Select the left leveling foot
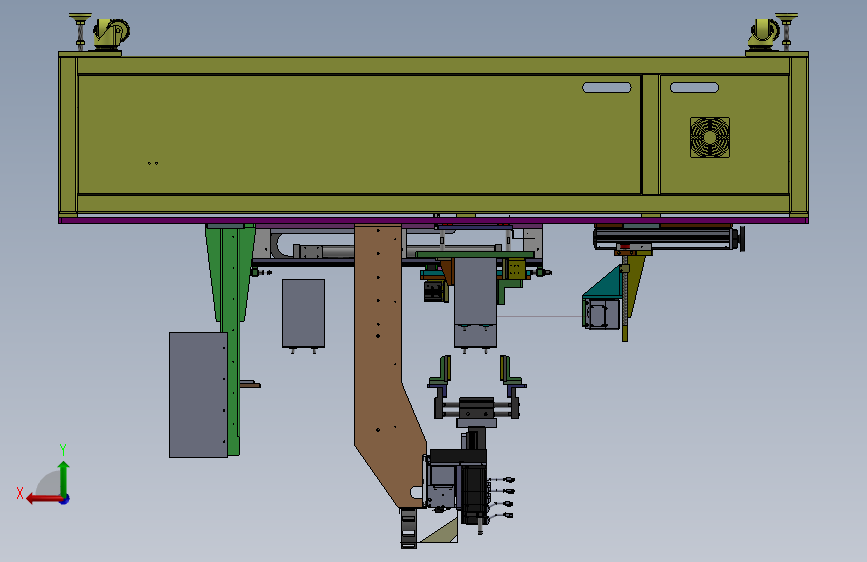The height and width of the screenshot is (562, 867). pyautogui.click(x=80, y=31)
